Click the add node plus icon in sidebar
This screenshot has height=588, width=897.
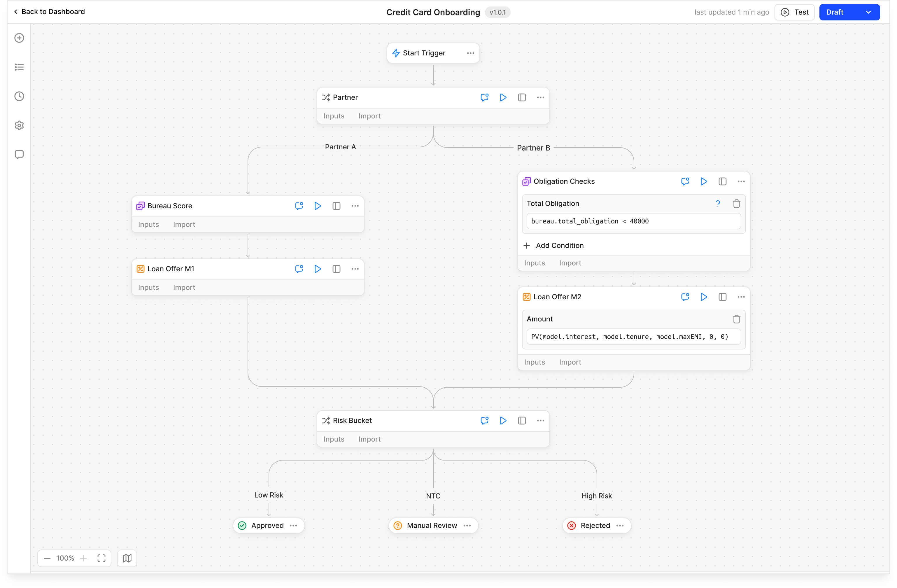point(19,38)
